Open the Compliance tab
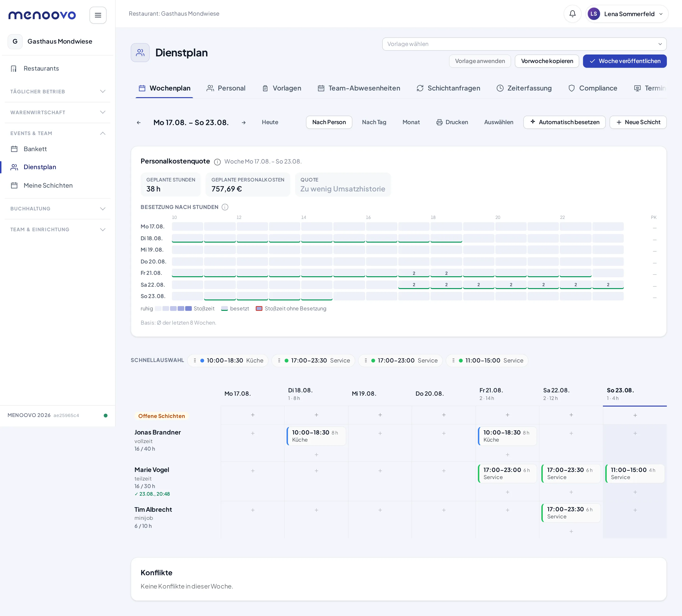The image size is (682, 616). (x=592, y=88)
